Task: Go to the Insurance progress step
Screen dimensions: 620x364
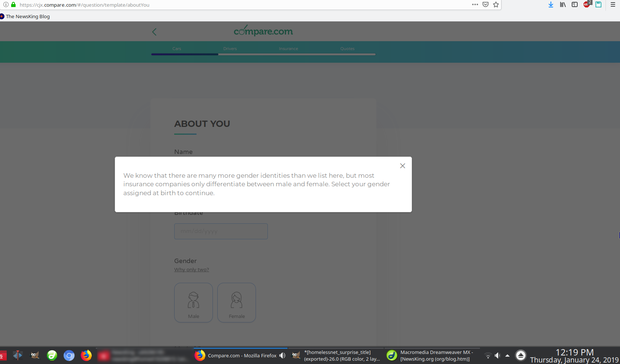Action: point(289,49)
